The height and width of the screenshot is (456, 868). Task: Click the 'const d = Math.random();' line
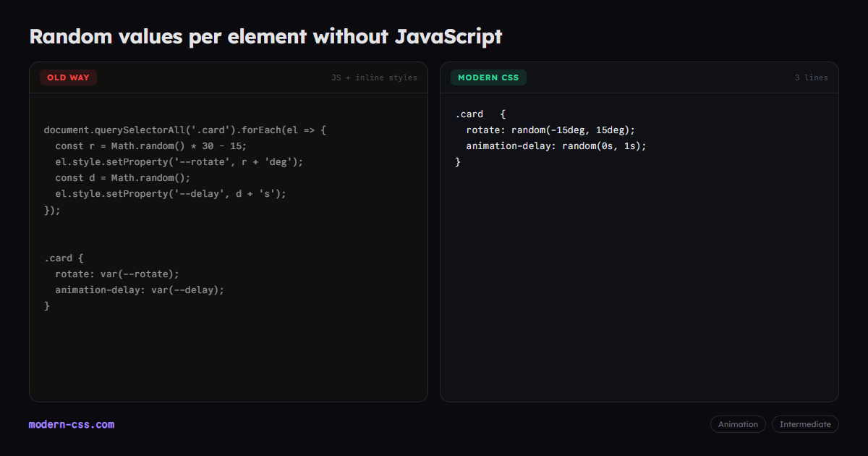point(123,178)
